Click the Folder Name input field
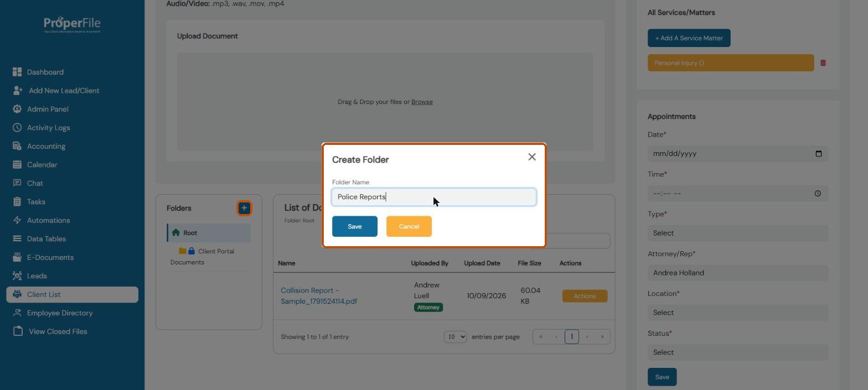The height and width of the screenshot is (390, 868). point(434,197)
